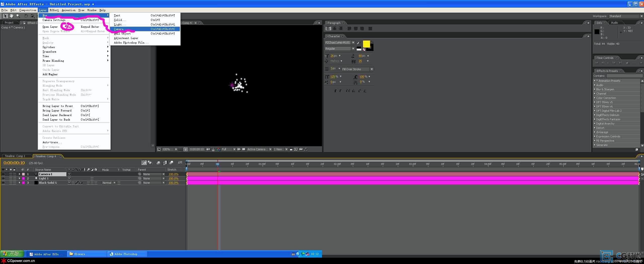Viewport: 644px width, 264px height.
Task: Expand the Camera 1 layer properties
Action: click(x=19, y=174)
